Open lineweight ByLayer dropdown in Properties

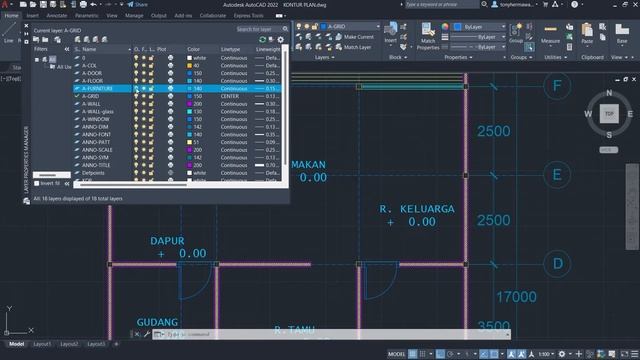click(478, 37)
